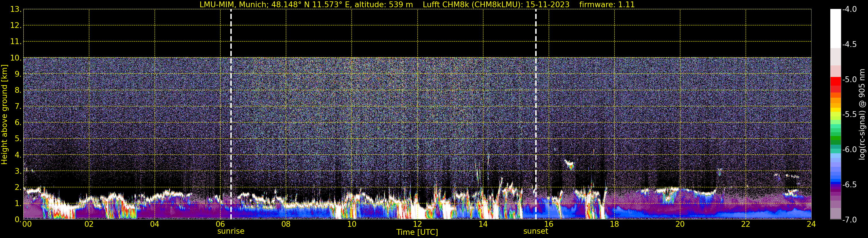Click the station title 'LMU-MIM, Munich' with coordinates
Image resolution: width=868 pixels, height=238 pixels.
pyautogui.click(x=306, y=5)
